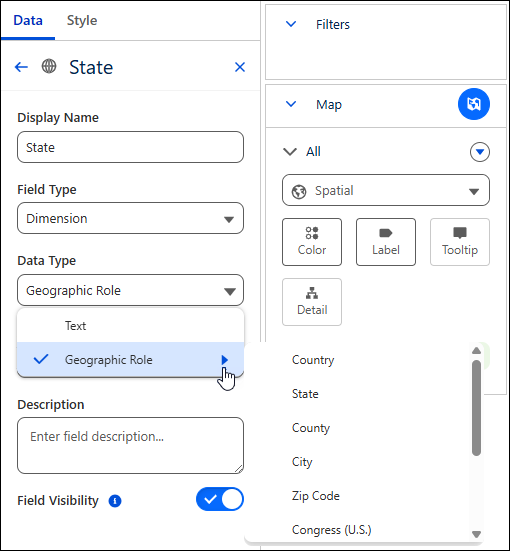Click the Label marks button
The image size is (510, 551).
(386, 242)
